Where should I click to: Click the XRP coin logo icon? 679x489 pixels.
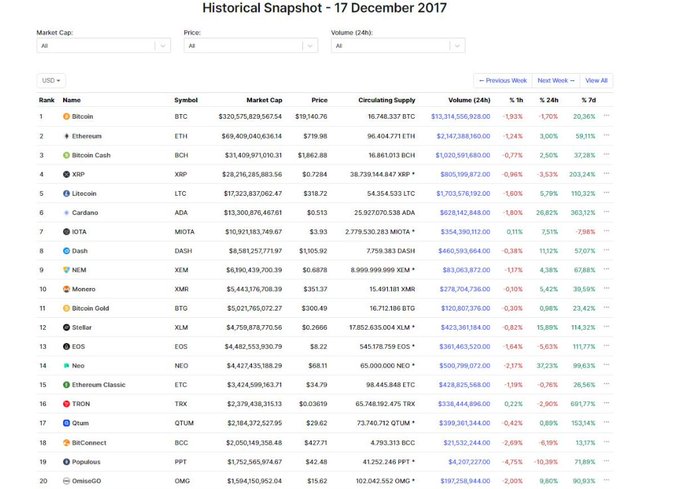pyautogui.click(x=66, y=174)
